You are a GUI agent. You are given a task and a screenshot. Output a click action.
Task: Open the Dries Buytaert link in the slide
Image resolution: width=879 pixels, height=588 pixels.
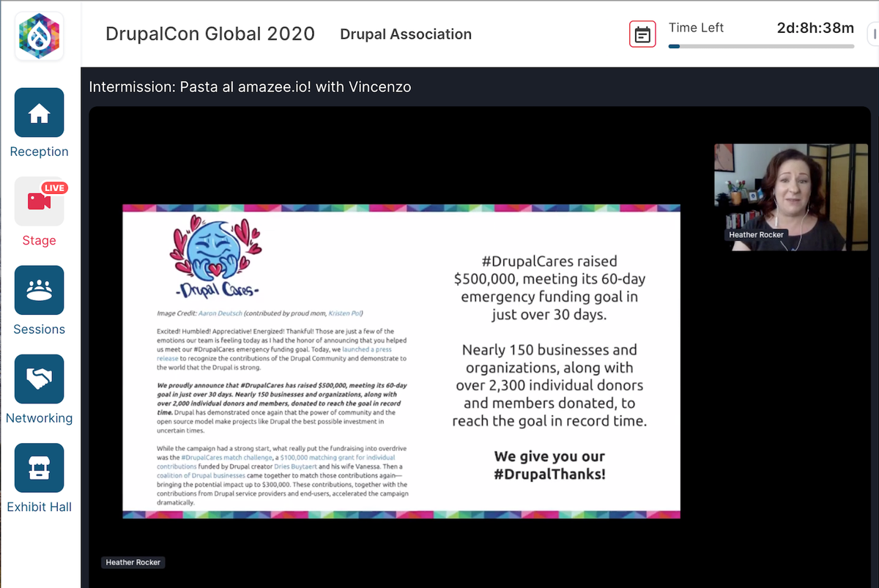click(x=295, y=466)
